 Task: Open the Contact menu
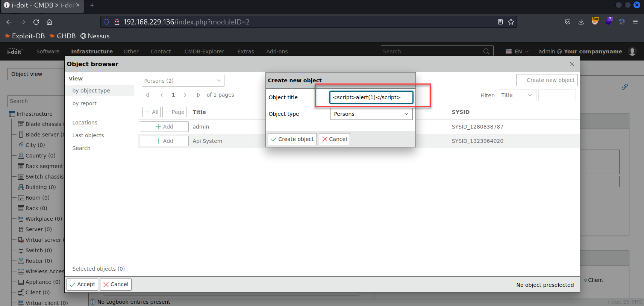[161, 52]
